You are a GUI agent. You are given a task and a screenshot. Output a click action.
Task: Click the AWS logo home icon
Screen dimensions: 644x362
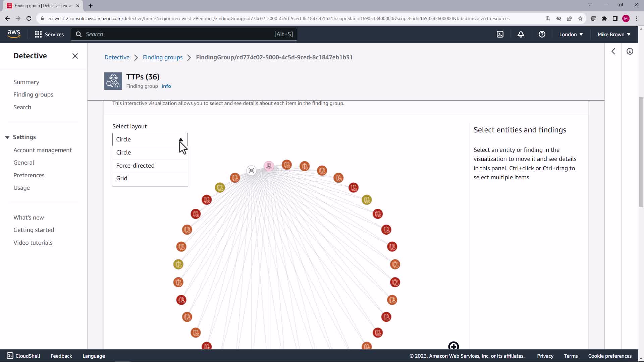coord(14,34)
